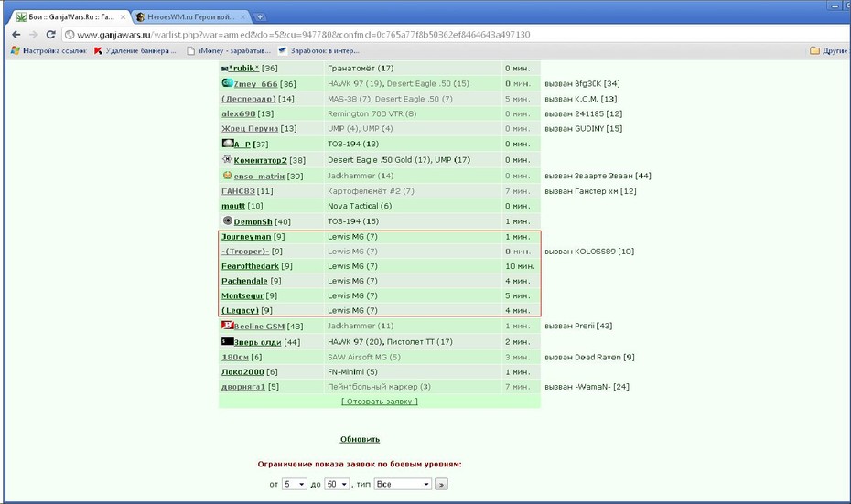Open the Удаление баннера bookmark
The width and height of the screenshot is (851, 504).
(x=135, y=50)
